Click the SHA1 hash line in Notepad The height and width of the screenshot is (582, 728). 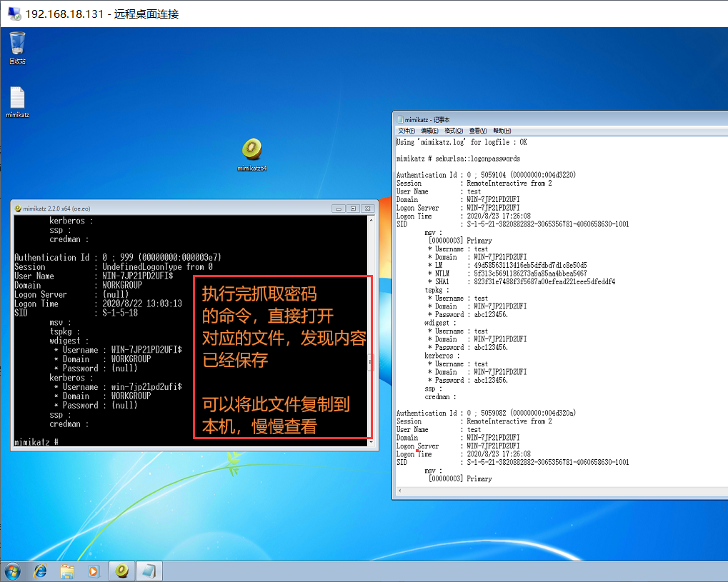tap(522, 282)
